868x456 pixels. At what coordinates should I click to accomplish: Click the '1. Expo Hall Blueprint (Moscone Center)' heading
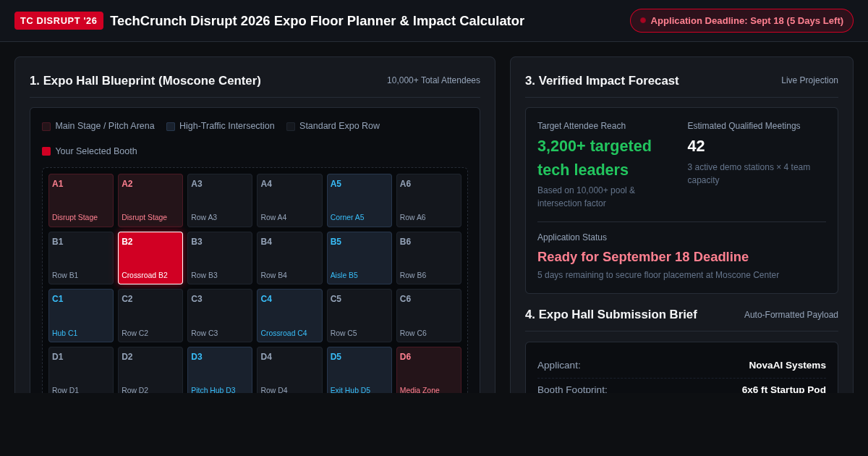pyautogui.click(x=145, y=81)
